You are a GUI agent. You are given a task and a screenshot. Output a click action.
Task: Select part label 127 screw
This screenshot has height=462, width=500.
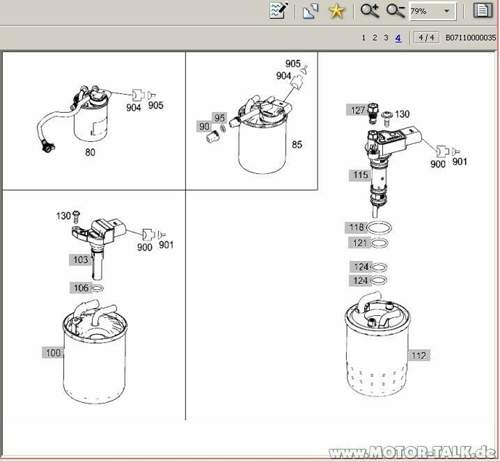point(357,110)
